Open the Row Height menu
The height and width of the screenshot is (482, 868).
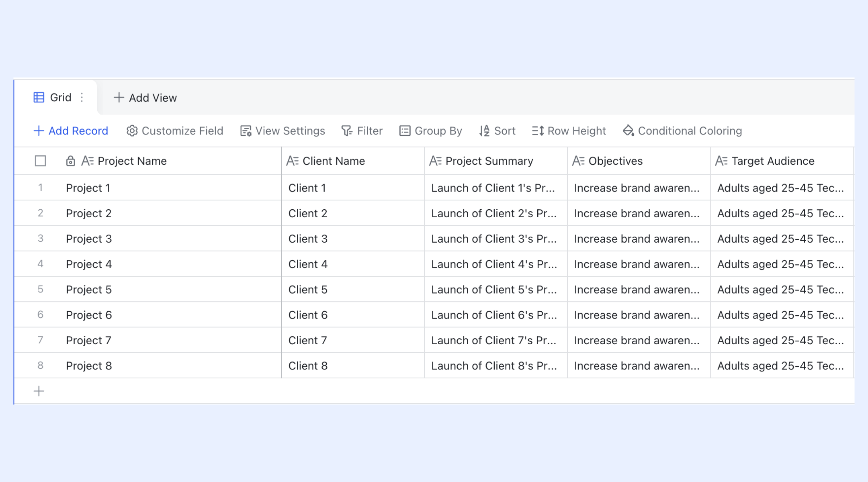pos(569,131)
